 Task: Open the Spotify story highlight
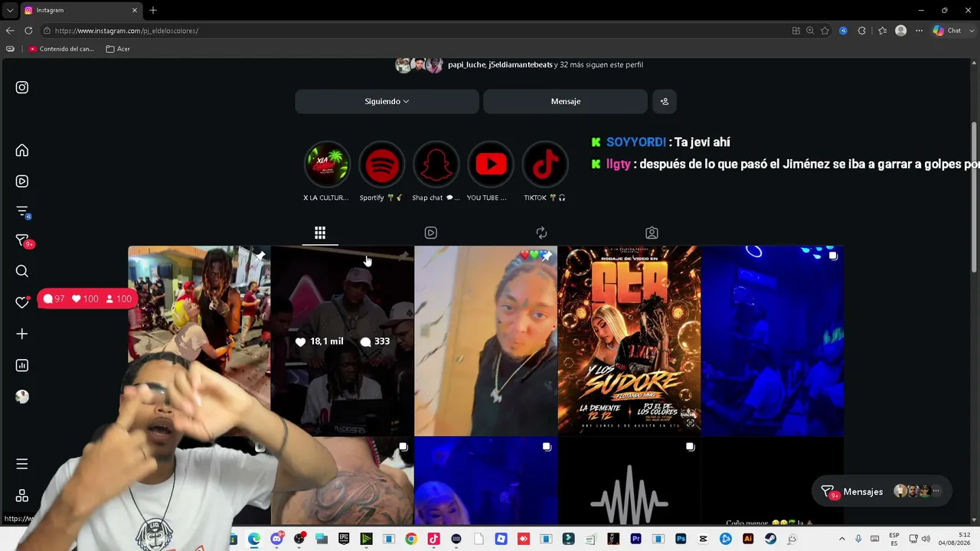[381, 164]
